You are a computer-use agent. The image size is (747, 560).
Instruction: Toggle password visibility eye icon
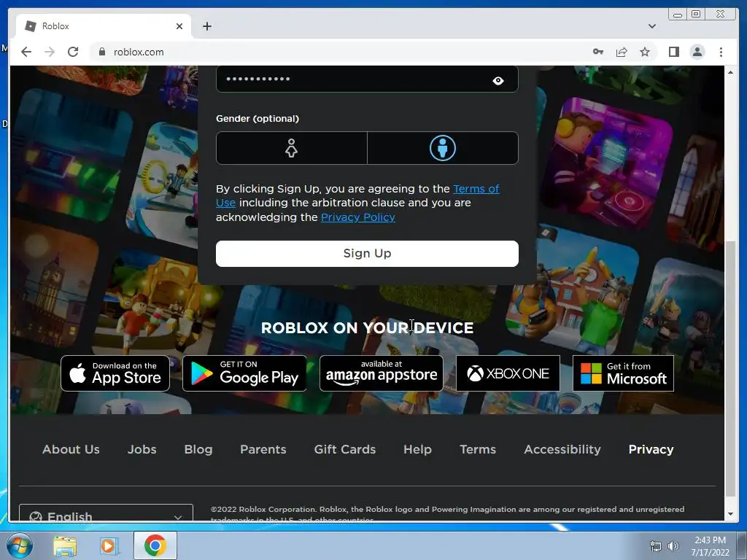coord(498,80)
